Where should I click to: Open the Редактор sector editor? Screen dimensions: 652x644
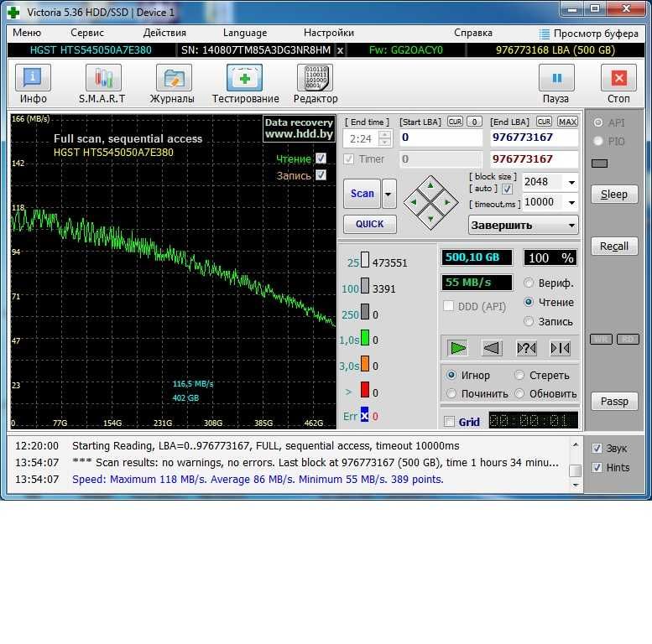click(316, 78)
